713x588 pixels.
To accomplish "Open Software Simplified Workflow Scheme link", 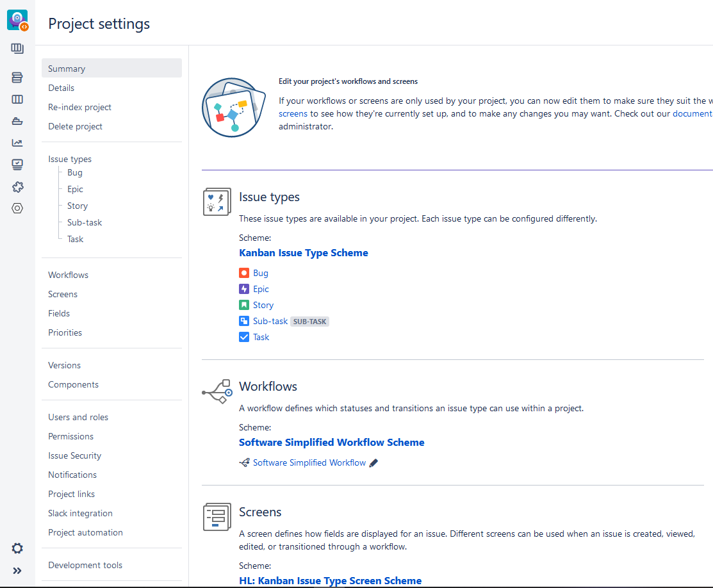I will [331, 442].
